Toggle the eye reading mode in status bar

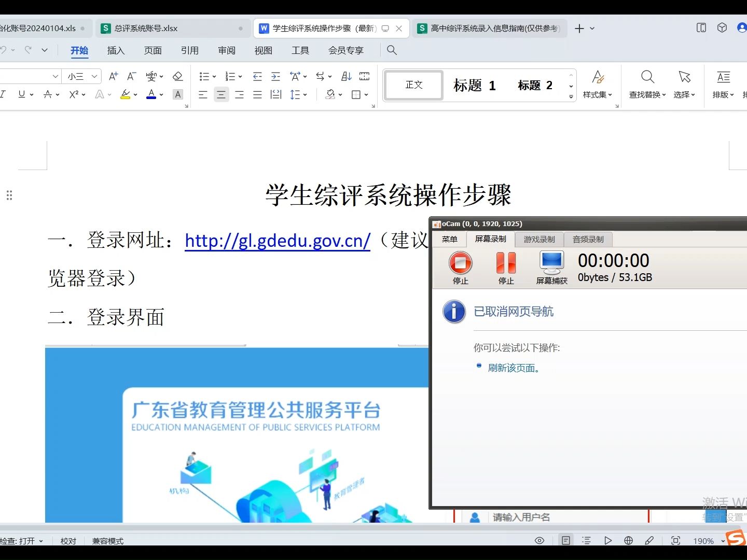coord(539,540)
